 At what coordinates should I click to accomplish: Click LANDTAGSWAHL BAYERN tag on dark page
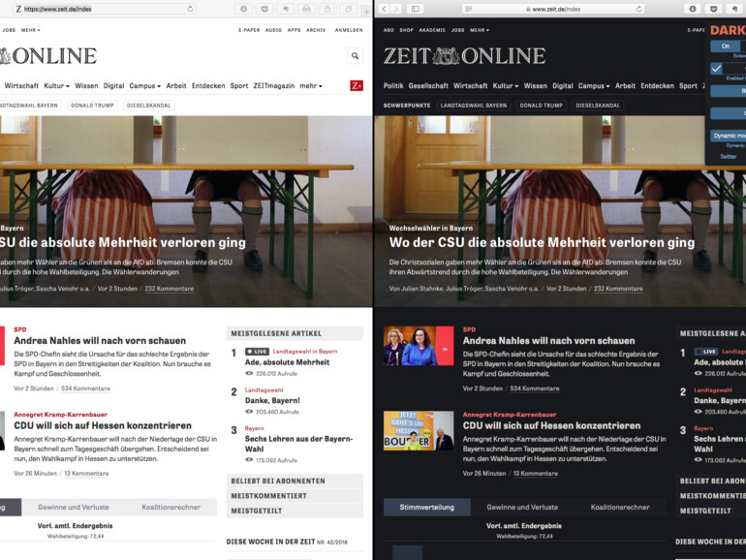(474, 106)
